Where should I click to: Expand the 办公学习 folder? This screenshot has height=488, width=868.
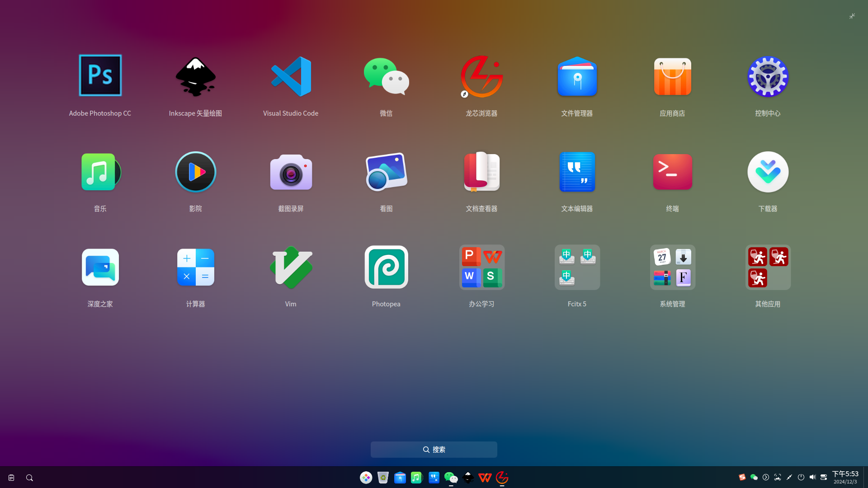pyautogui.click(x=481, y=267)
